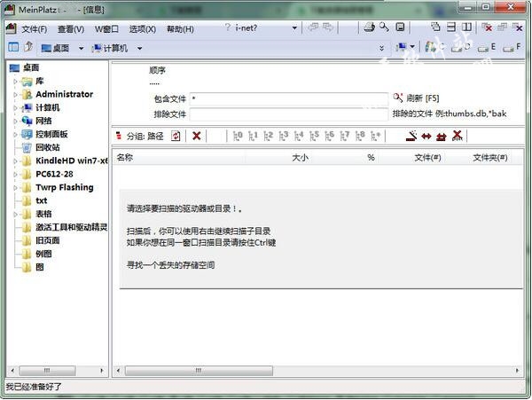Open the 帮助(H) menu
The height and width of the screenshot is (400, 532).
(180, 29)
